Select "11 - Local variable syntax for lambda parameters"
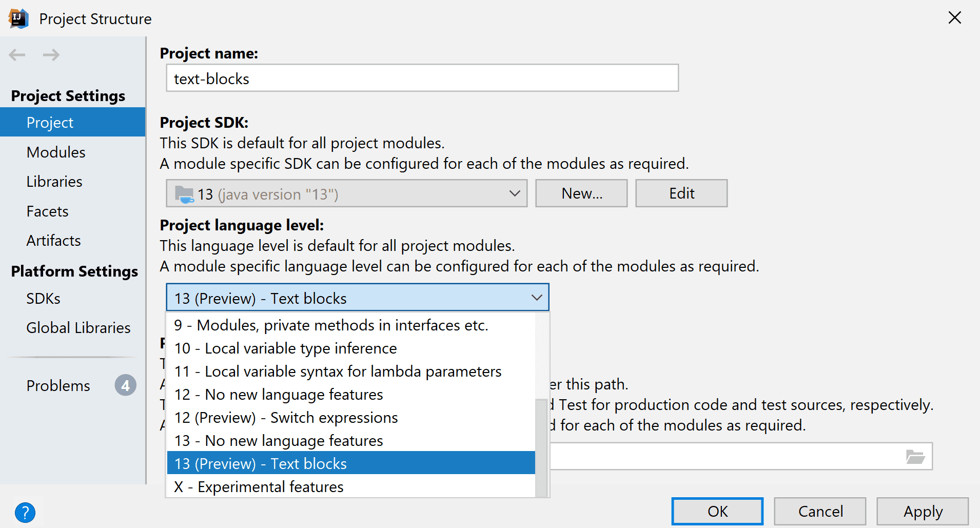The image size is (980, 528). click(338, 371)
